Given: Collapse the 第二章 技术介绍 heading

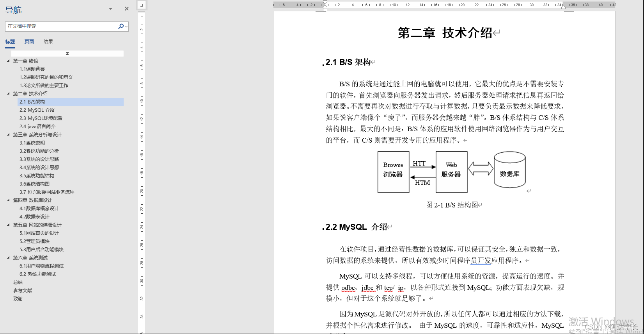Looking at the screenshot, I should [x=8, y=93].
